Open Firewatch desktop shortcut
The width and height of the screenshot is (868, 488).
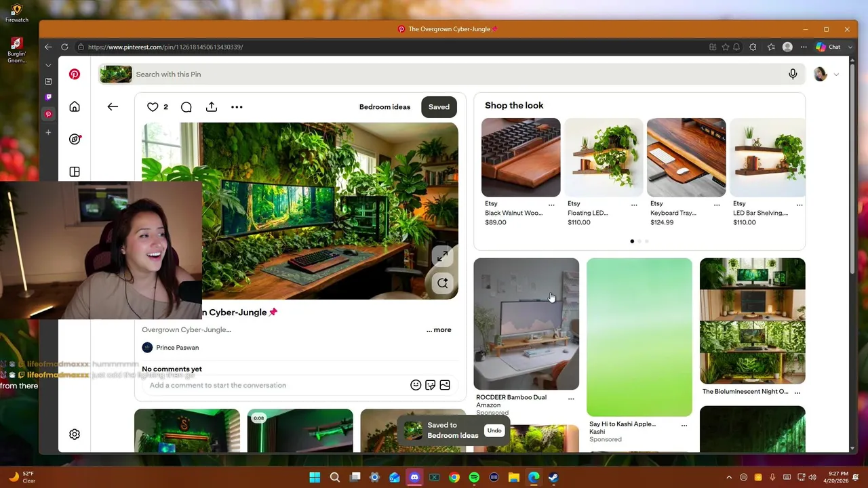coord(17,13)
